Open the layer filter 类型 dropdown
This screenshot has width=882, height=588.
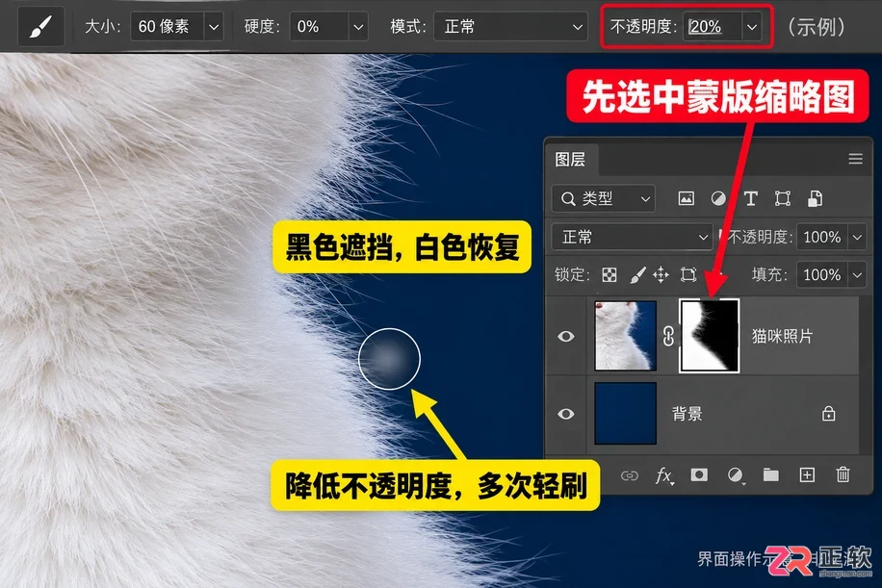[x=604, y=198]
